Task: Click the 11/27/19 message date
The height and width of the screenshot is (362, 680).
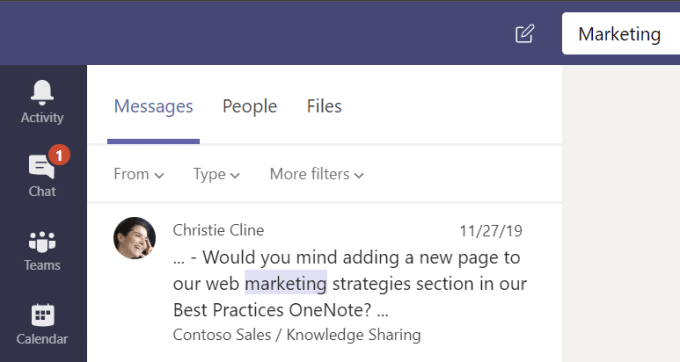Action: coord(491,231)
